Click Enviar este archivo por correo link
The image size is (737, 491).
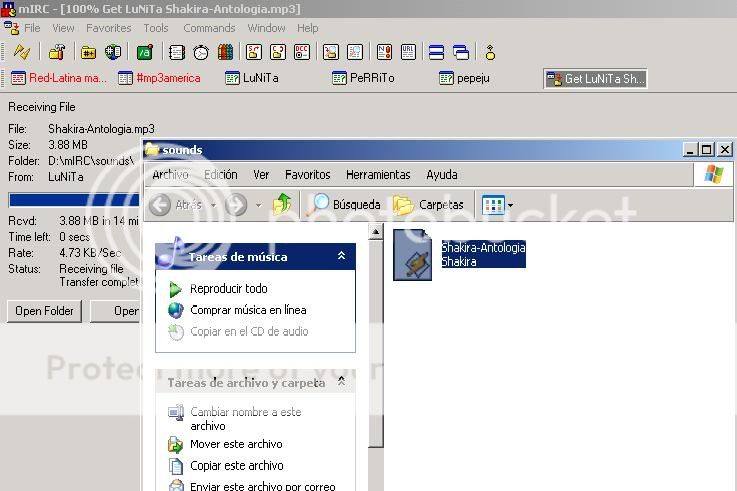pos(262,486)
